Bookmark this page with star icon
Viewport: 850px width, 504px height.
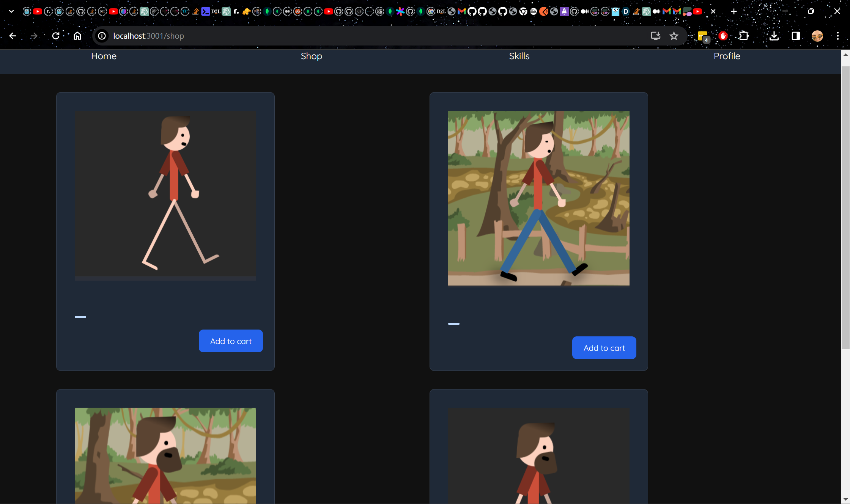[674, 36]
